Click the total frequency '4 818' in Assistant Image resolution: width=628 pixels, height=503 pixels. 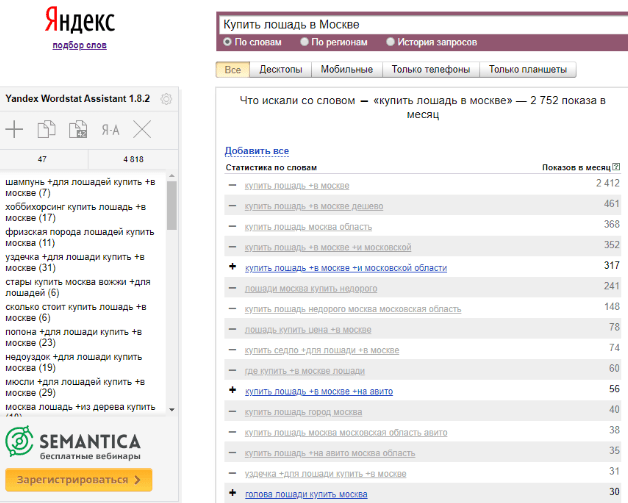(x=133, y=159)
